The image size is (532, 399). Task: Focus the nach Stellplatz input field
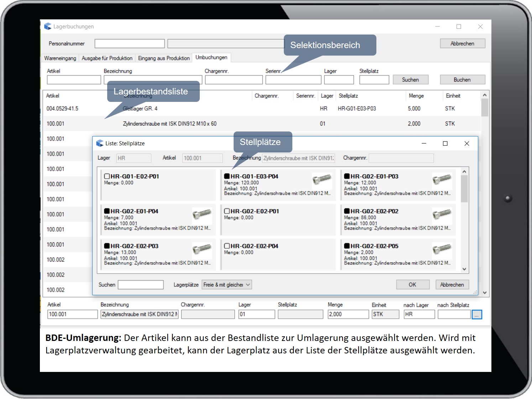pos(454,314)
